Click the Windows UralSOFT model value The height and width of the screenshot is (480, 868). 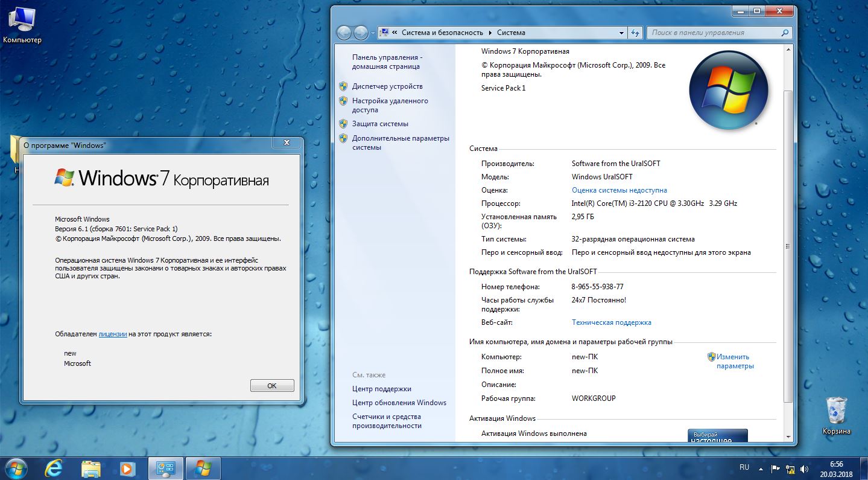click(602, 177)
